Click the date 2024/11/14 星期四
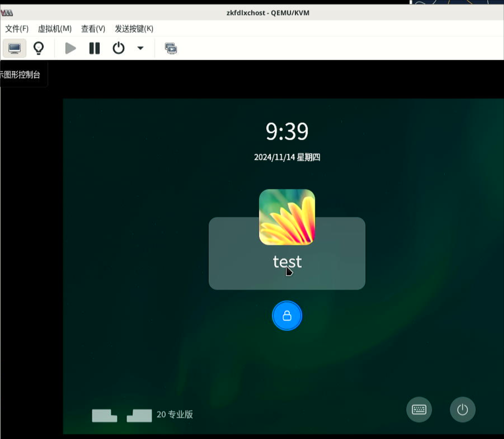The image size is (504, 439). click(287, 157)
